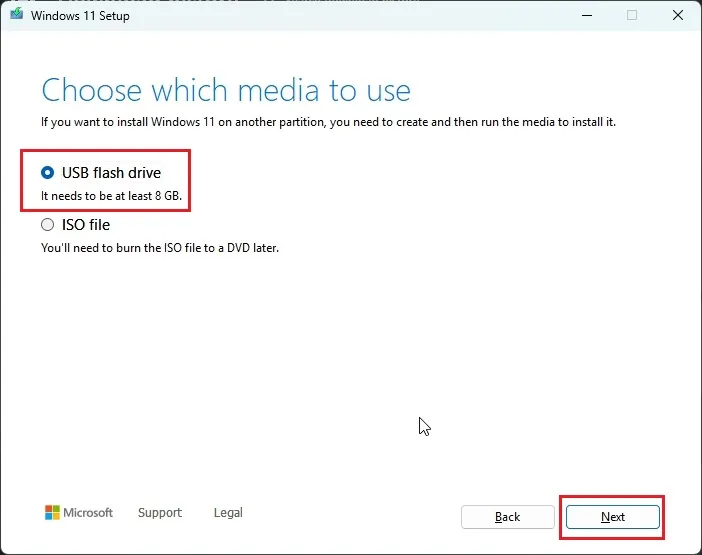Image resolution: width=702 pixels, height=555 pixels.
Task: Click the "USB flash drive" label text
Action: [x=111, y=173]
